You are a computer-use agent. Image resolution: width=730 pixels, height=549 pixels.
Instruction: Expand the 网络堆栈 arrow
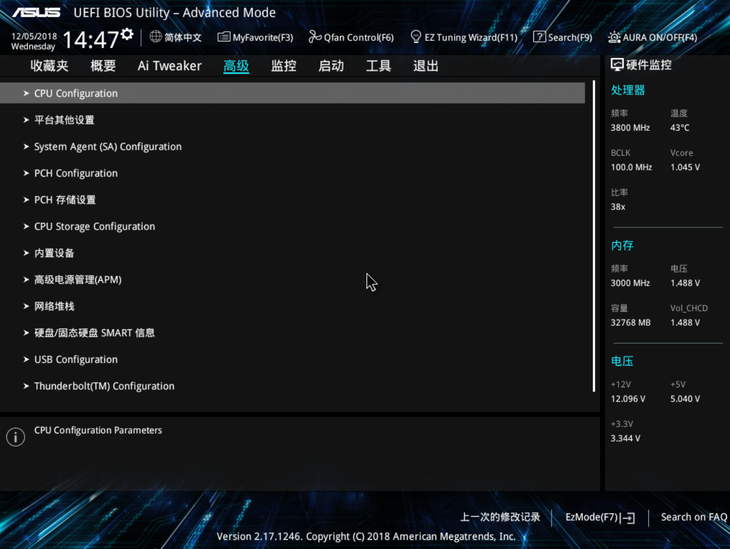tap(26, 306)
